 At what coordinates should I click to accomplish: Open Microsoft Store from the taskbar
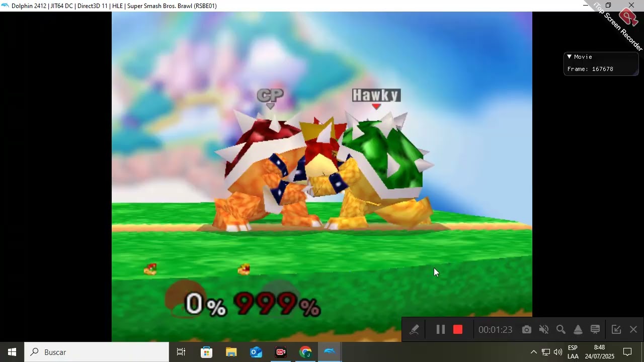coord(206,352)
